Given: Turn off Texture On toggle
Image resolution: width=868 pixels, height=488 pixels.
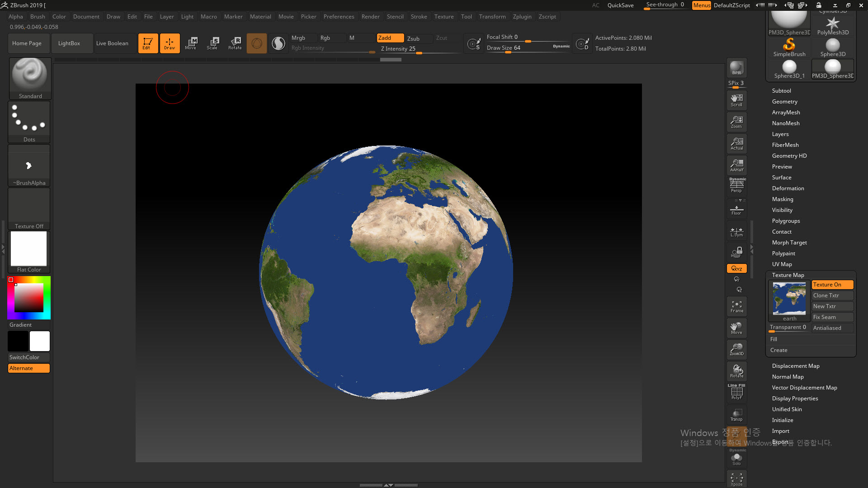Looking at the screenshot, I should point(832,285).
